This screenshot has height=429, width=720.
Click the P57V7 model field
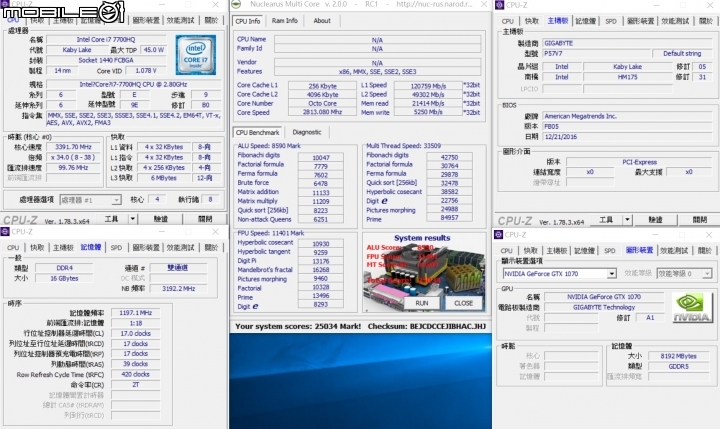click(596, 54)
